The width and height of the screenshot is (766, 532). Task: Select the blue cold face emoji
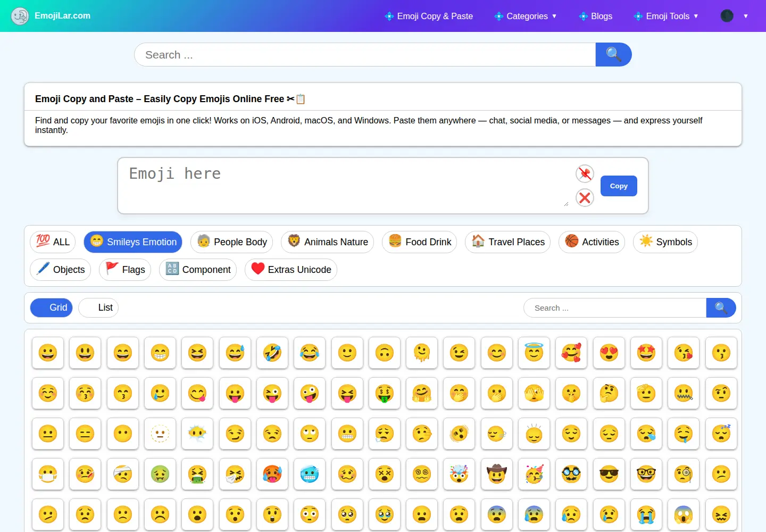[x=310, y=474]
